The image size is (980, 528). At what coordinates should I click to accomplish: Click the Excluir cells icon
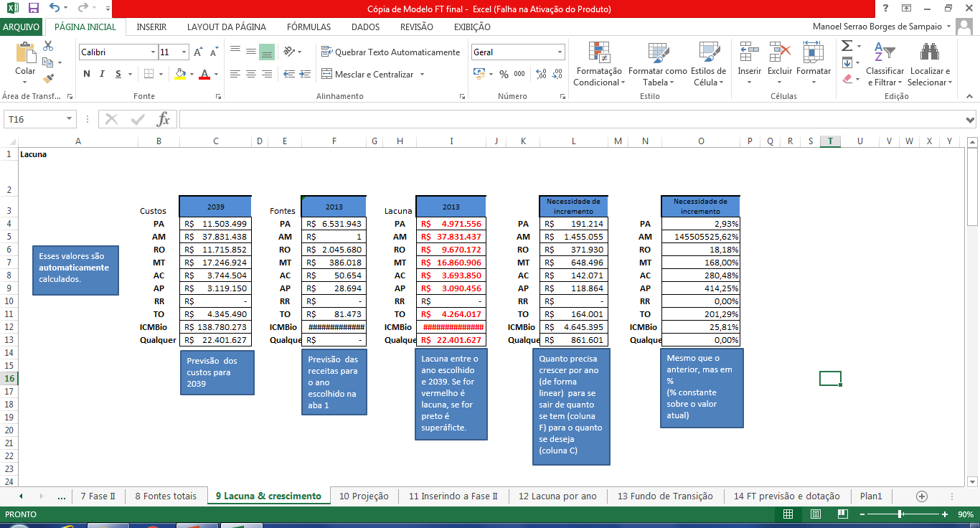(x=780, y=52)
